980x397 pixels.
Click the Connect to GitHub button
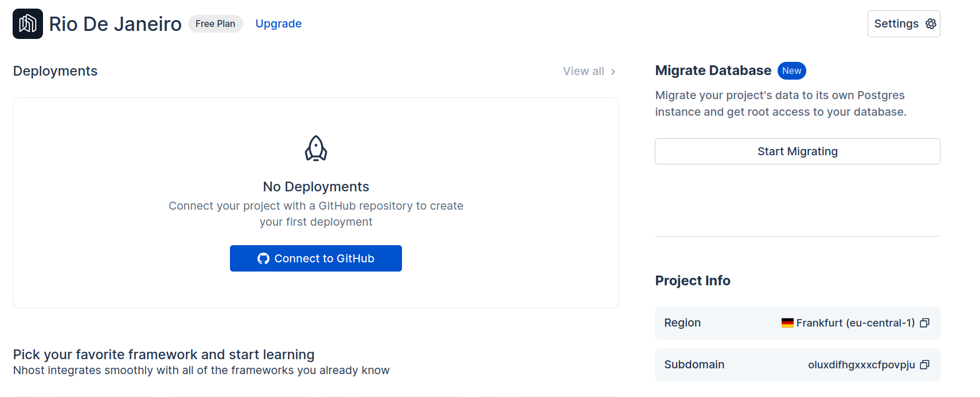click(x=316, y=258)
